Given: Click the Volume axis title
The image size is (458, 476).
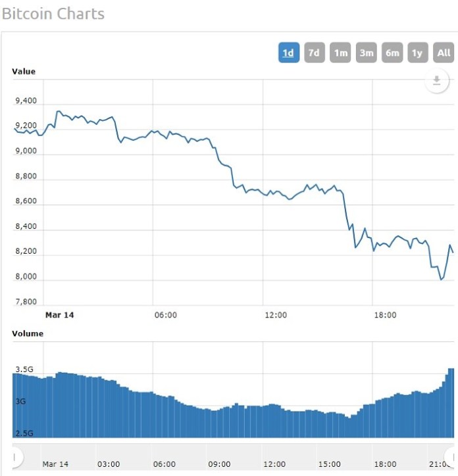Looking at the screenshot, I should click(x=28, y=333).
